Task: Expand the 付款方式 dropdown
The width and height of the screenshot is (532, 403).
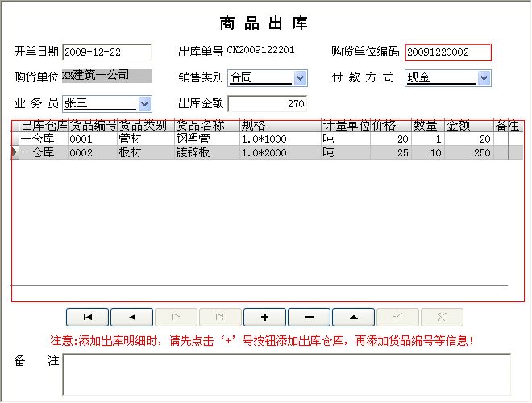Action: [x=484, y=78]
